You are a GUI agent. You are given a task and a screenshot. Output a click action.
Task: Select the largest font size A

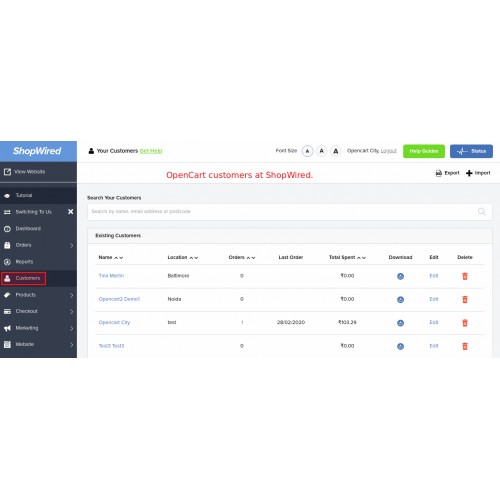[x=336, y=151]
